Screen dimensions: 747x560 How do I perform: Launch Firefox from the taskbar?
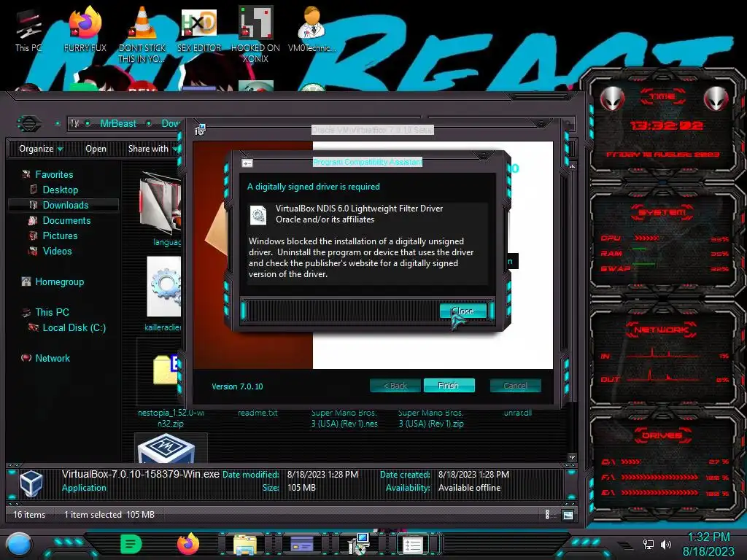[188, 544]
